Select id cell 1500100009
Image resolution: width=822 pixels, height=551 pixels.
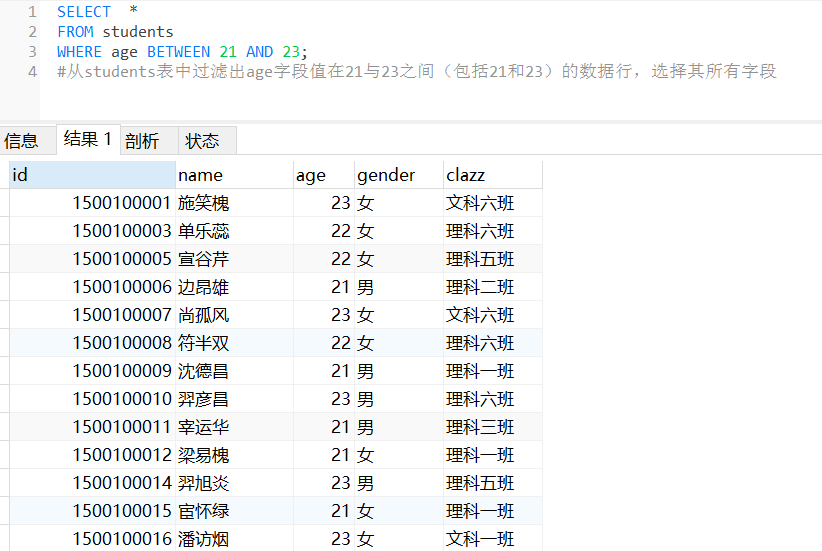(92, 371)
